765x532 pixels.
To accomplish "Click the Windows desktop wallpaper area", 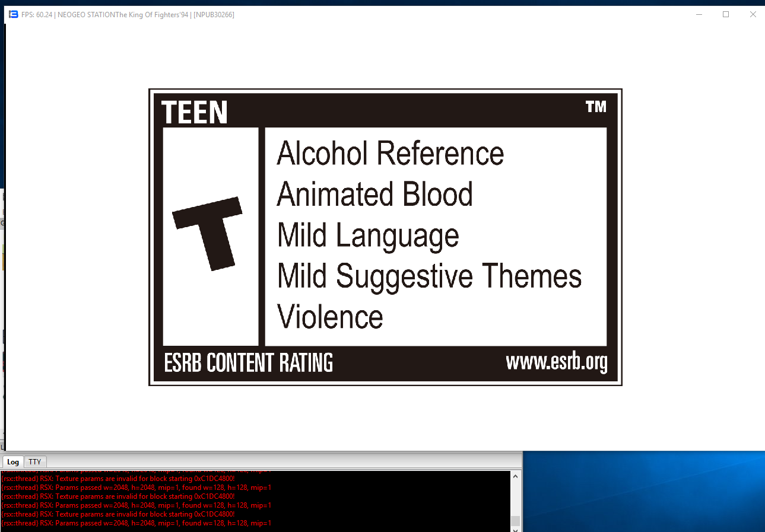I will point(641,492).
